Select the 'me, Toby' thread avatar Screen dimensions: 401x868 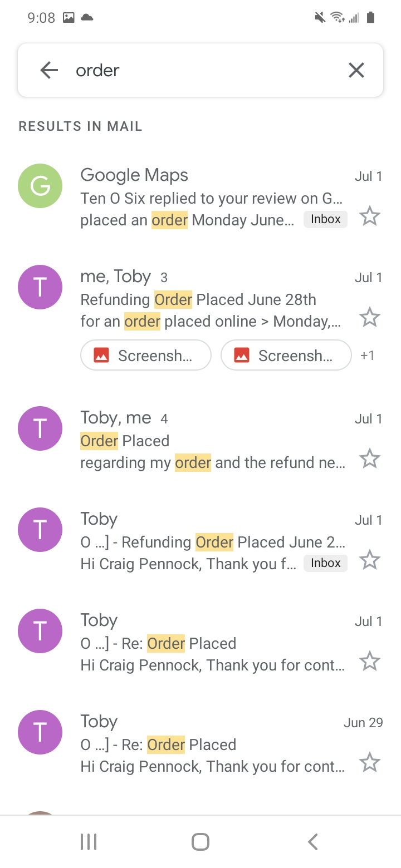[40, 287]
